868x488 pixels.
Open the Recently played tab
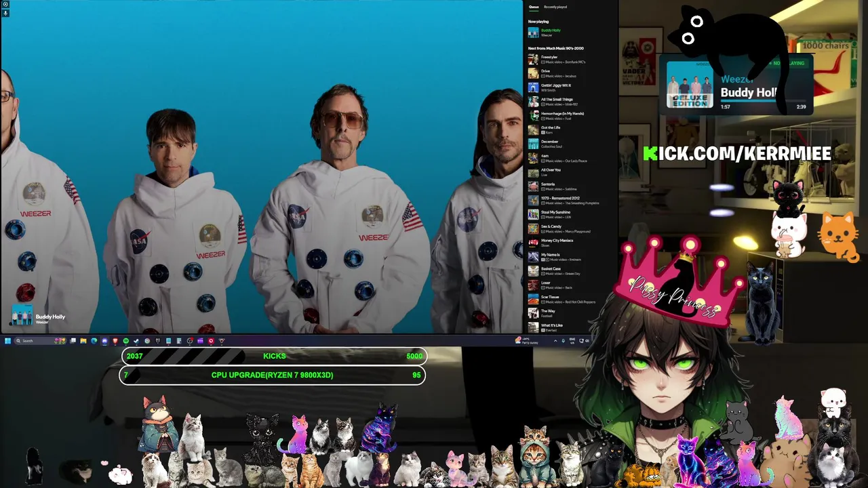555,7
